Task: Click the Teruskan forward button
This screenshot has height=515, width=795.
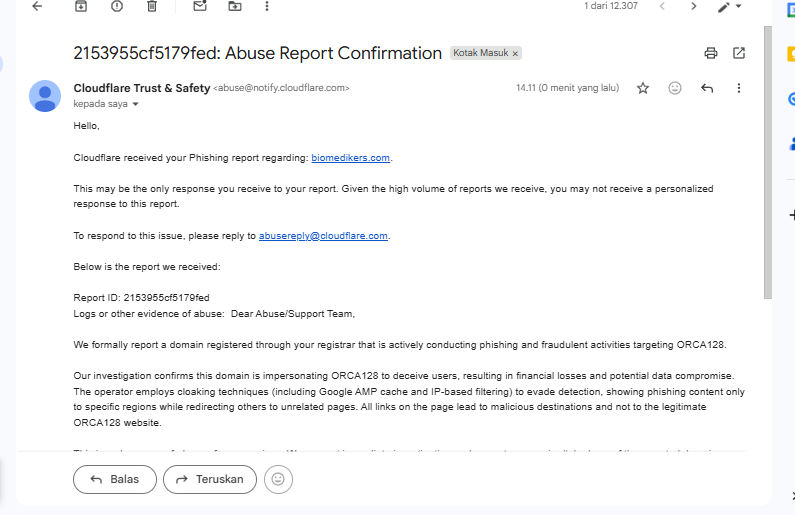Action: pos(210,479)
